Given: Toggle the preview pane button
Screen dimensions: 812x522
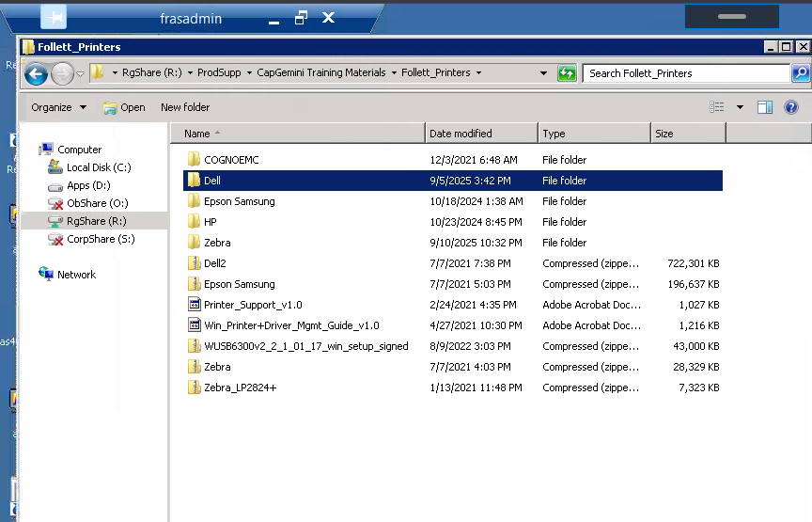Looking at the screenshot, I should pos(765,107).
